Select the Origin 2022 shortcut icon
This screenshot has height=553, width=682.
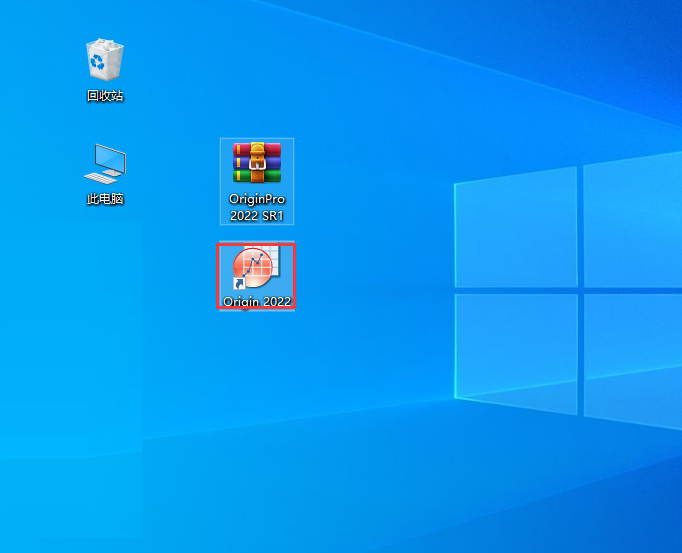(256, 268)
